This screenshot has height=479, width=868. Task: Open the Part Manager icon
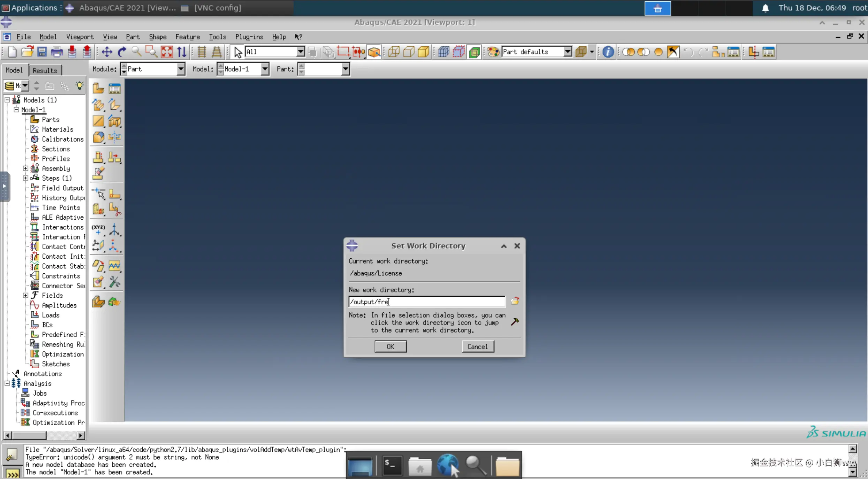click(114, 88)
